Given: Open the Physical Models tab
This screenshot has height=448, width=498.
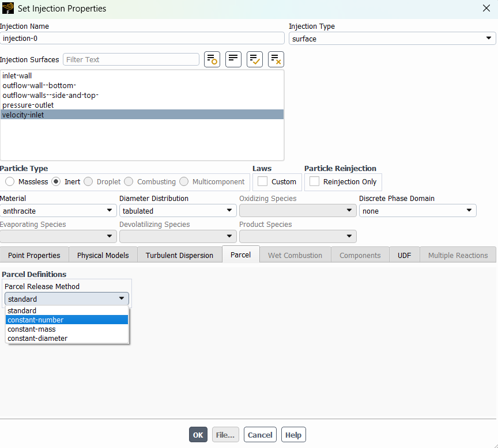Looking at the screenshot, I should pos(103,255).
